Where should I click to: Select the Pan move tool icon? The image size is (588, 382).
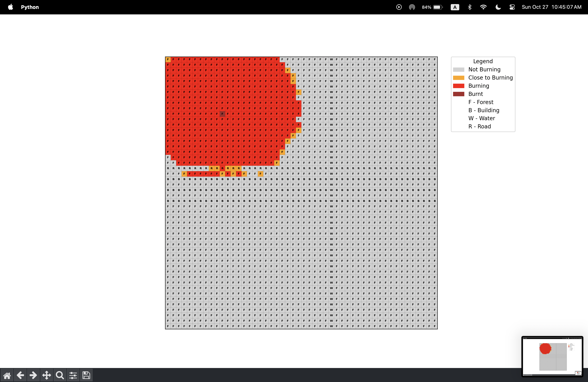point(47,375)
